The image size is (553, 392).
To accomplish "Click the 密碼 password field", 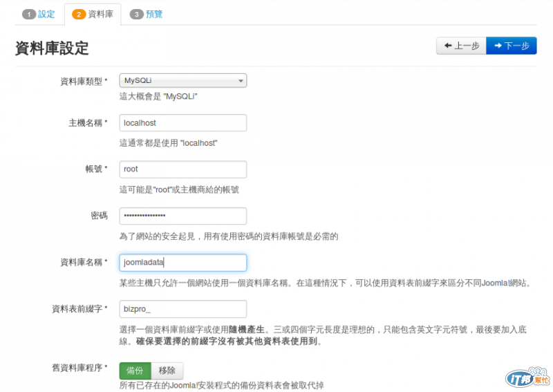I will [182, 216].
